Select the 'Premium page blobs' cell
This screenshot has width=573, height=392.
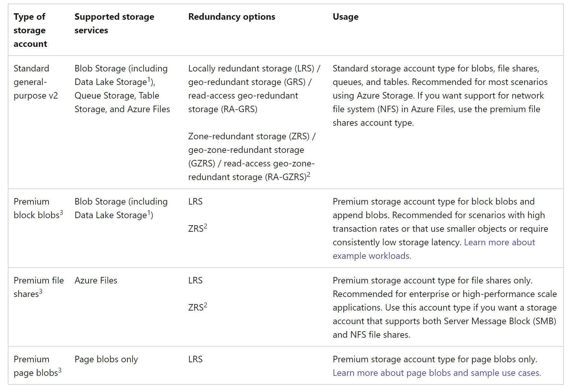click(x=39, y=366)
